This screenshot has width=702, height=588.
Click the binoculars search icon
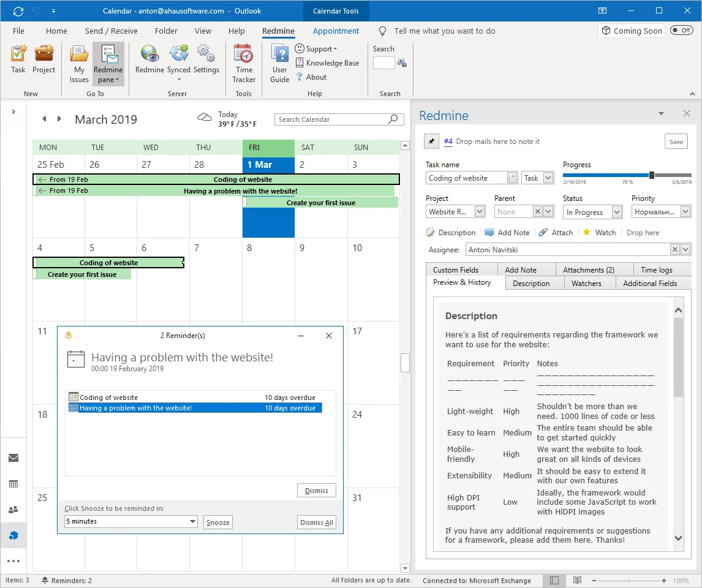click(402, 63)
